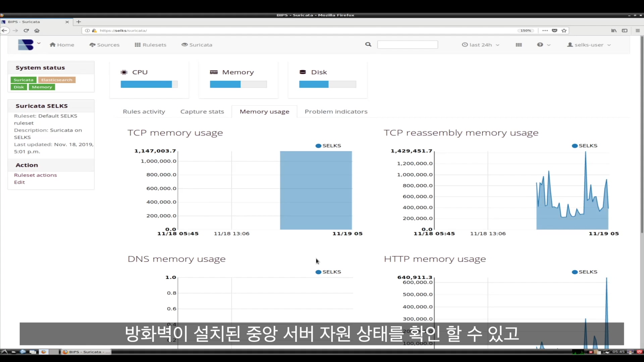Select the BIPS - Suricata browser tab
This screenshot has width=644, height=362.
coord(36,22)
